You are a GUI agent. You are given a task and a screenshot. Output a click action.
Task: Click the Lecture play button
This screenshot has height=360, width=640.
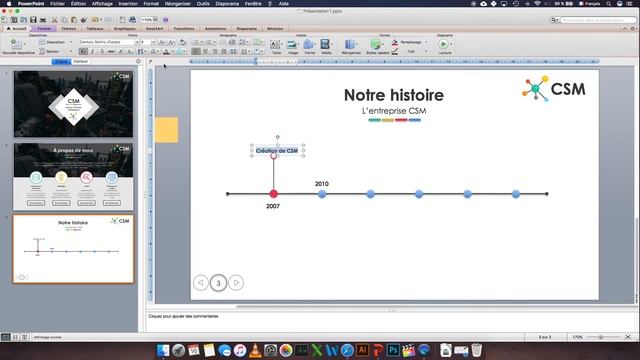(444, 44)
